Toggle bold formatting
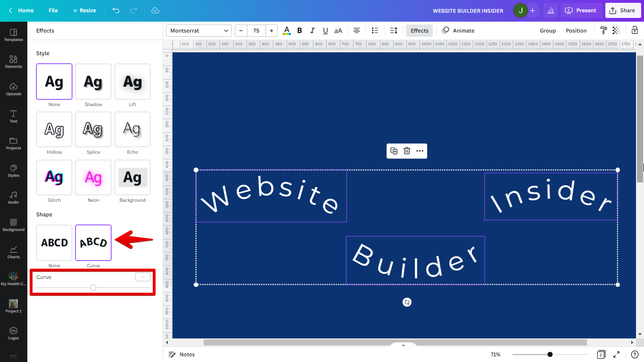 [x=299, y=31]
